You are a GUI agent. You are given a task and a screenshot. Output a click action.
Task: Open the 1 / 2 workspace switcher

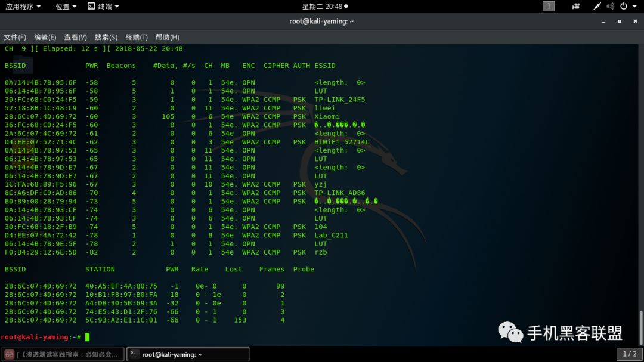[630, 354]
